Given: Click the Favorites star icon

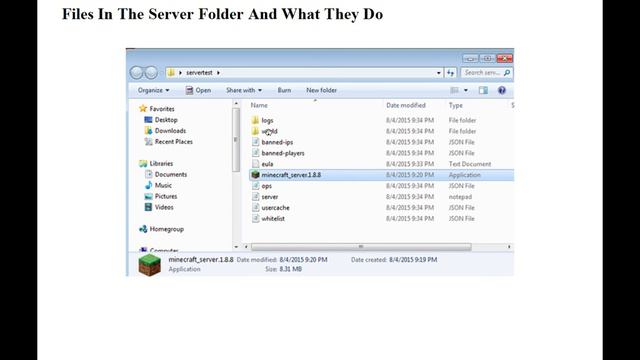Looking at the screenshot, I should [143, 109].
